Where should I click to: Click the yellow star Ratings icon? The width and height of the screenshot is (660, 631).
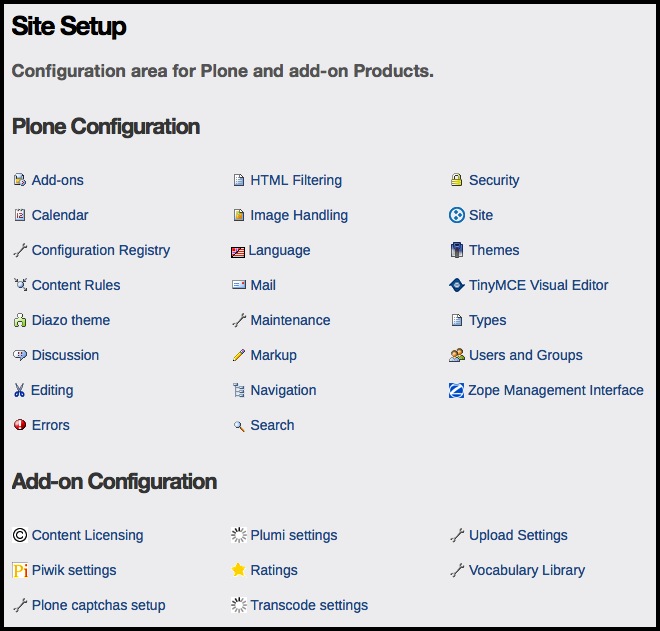pyautogui.click(x=238, y=571)
